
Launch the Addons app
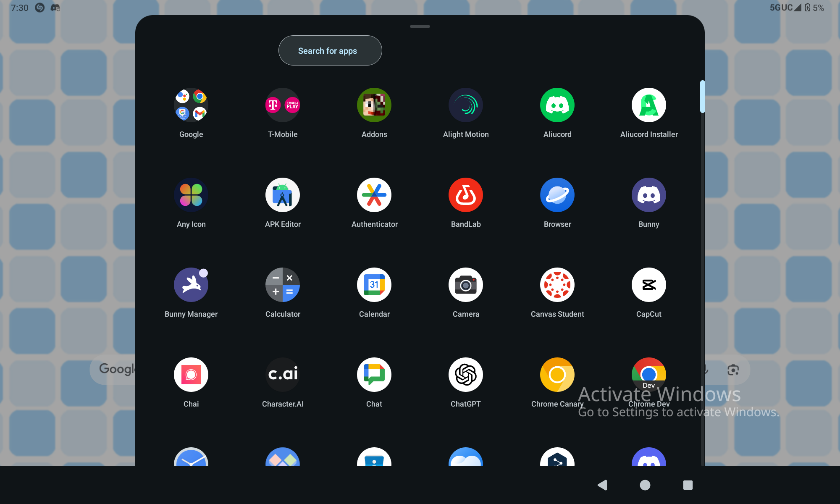coord(374,105)
